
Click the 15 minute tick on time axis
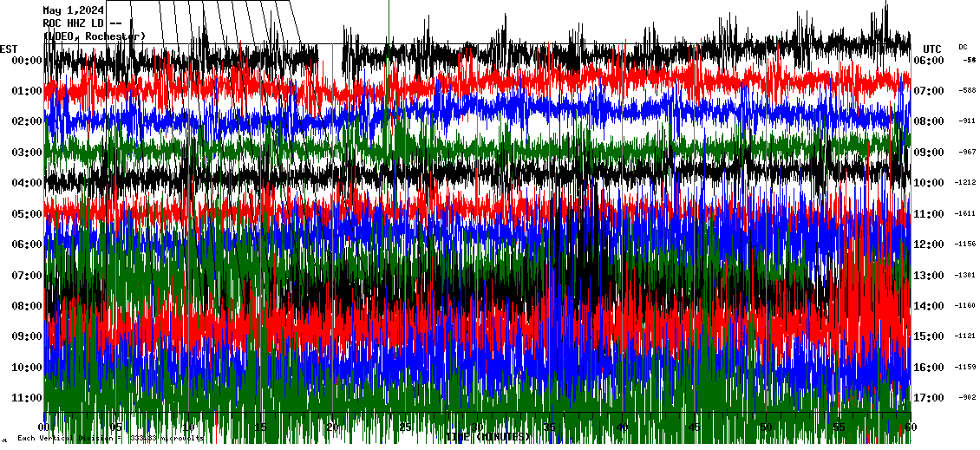coord(260,427)
